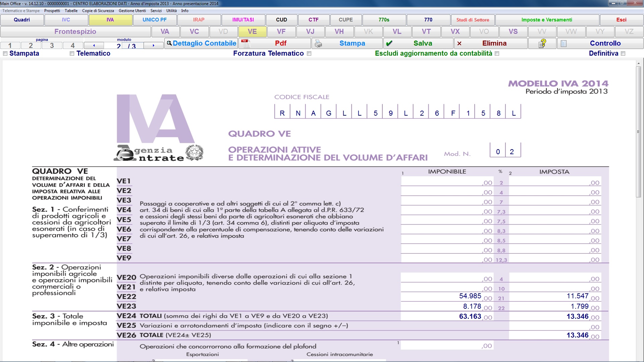Screen dimensions: 644x362
Task: Click the Salva button label
Action: tap(423, 43)
